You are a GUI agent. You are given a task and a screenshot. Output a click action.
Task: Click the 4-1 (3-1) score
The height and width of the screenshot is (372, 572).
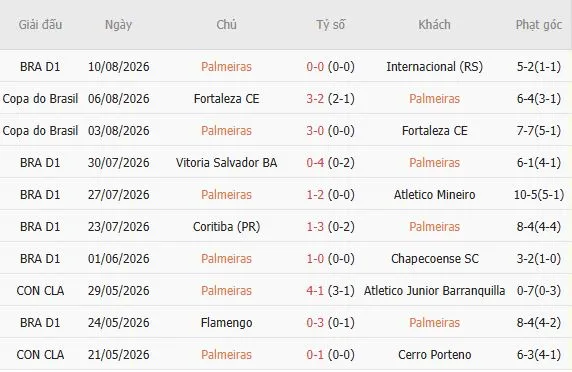[x=330, y=291]
